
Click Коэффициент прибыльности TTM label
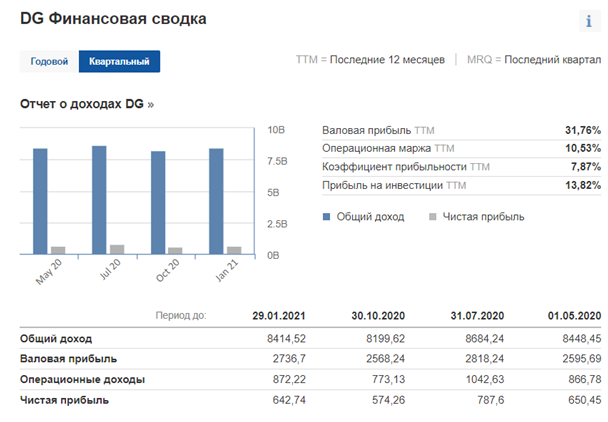406,167
